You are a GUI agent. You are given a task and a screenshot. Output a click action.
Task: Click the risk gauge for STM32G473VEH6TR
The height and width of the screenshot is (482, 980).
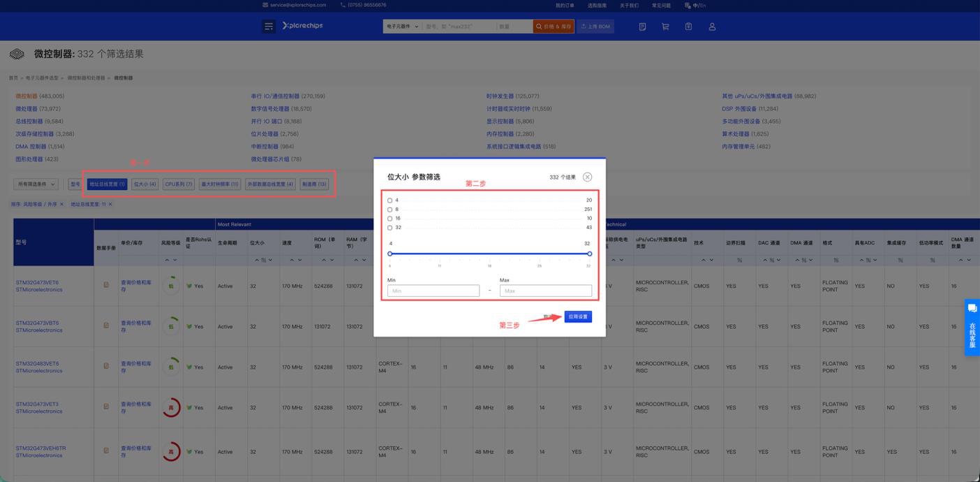tap(171, 451)
